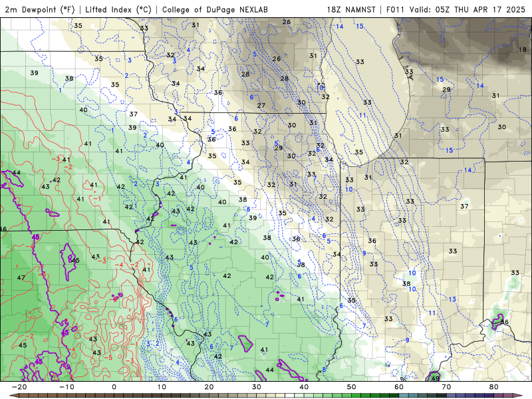Click the -20 label on color scale
The width and height of the screenshot is (532, 399).
(x=19, y=387)
